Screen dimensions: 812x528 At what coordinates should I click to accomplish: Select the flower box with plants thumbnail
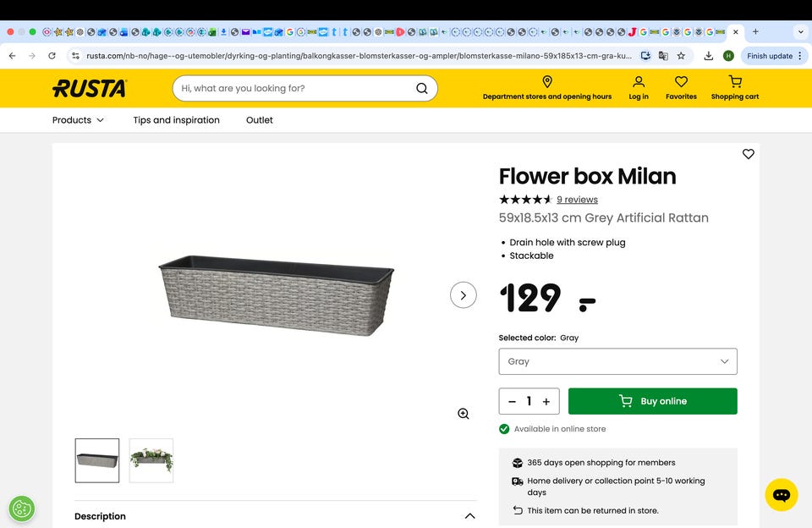[151, 460]
